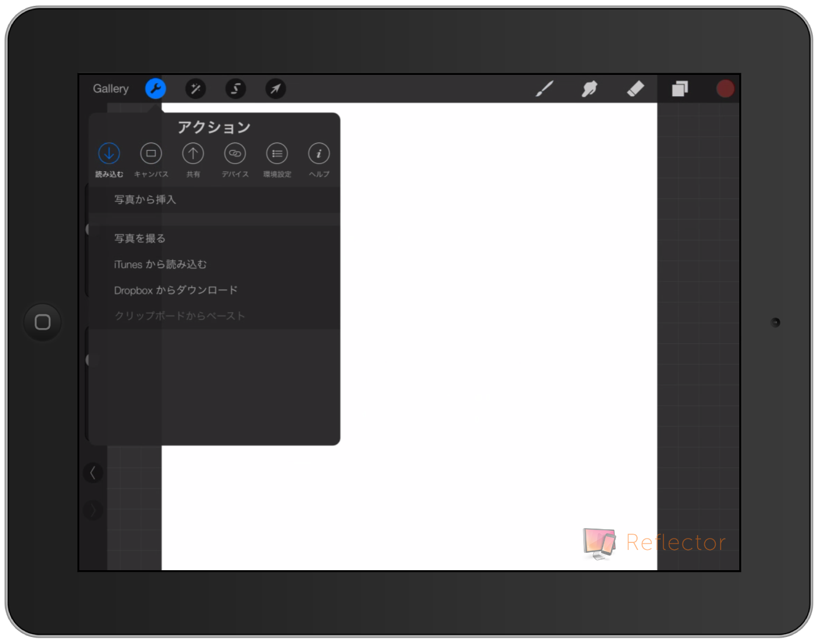Switch to the 共有 share tab
Image resolution: width=818 pixels, height=644 pixels.
[x=193, y=160]
